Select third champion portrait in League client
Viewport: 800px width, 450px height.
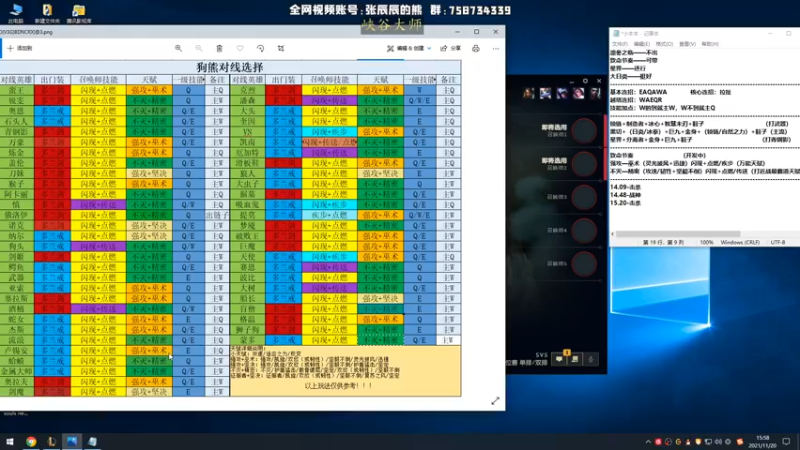[x=562, y=93]
